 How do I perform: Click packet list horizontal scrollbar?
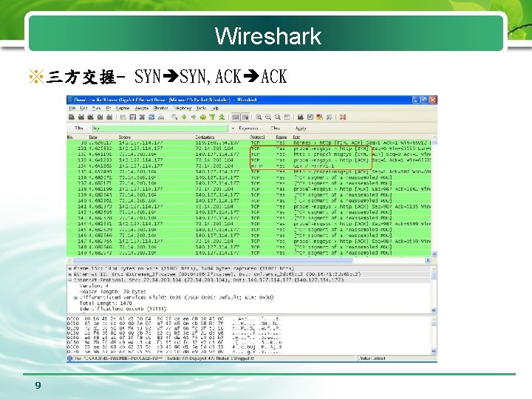pyautogui.click(x=213, y=260)
